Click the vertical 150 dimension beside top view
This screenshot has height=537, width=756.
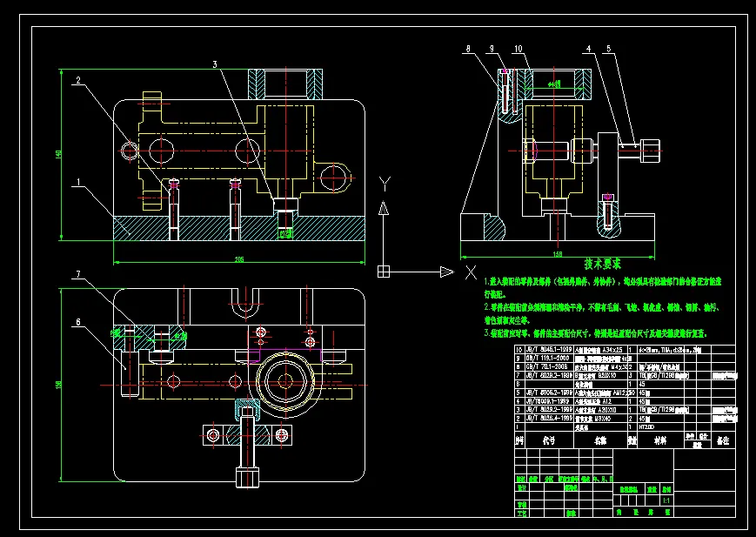(58, 385)
